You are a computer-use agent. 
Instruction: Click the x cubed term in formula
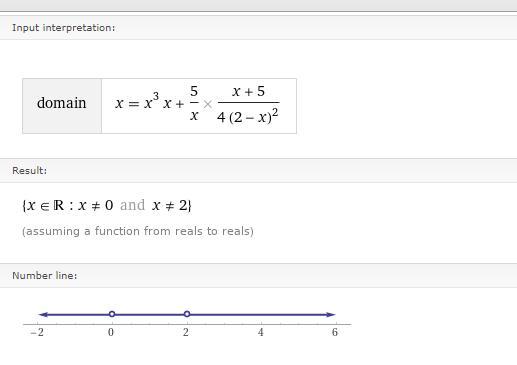pyautogui.click(x=151, y=101)
